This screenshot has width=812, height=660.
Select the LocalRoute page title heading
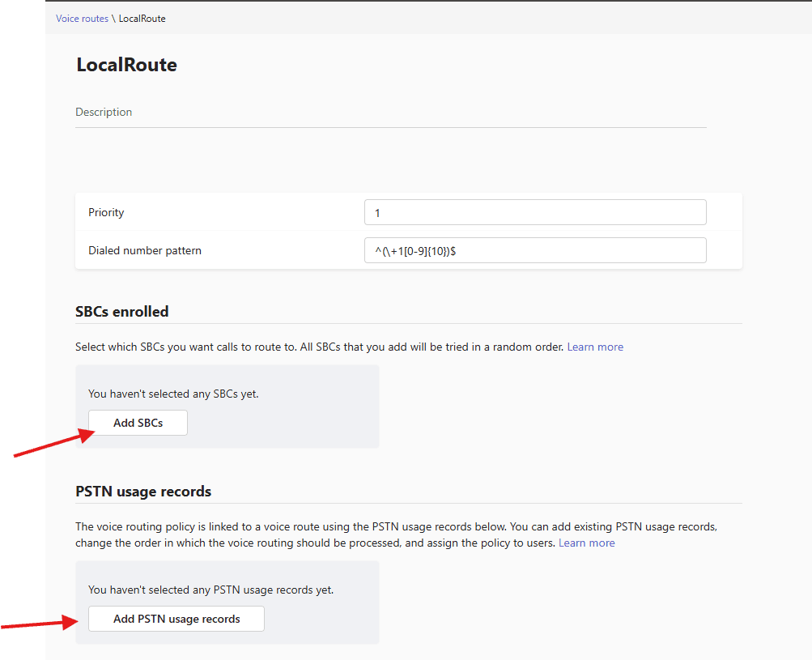(x=126, y=65)
